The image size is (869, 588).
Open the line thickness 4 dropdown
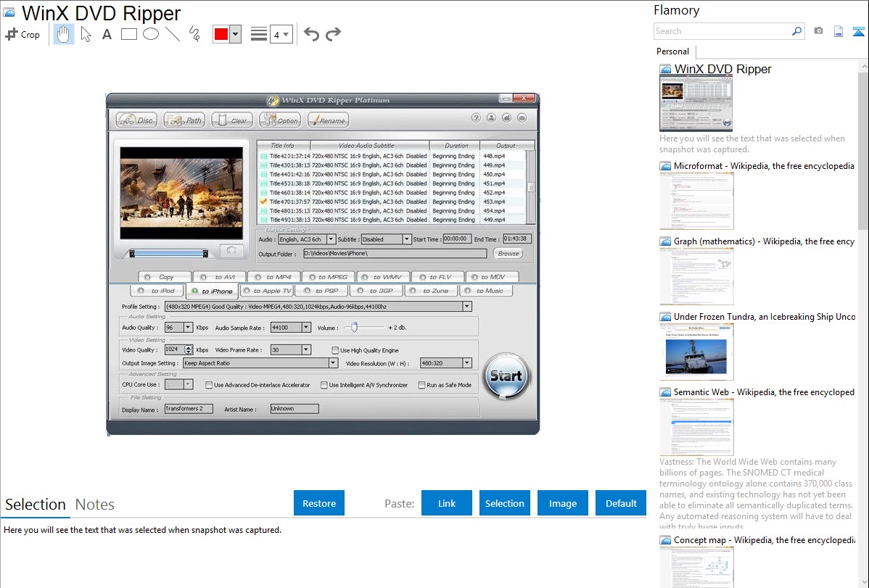(x=281, y=34)
